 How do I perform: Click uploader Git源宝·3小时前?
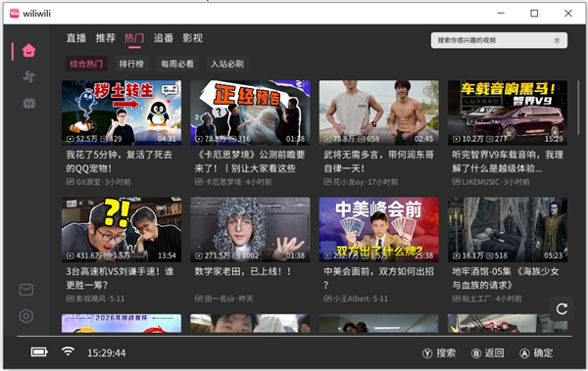pos(99,182)
